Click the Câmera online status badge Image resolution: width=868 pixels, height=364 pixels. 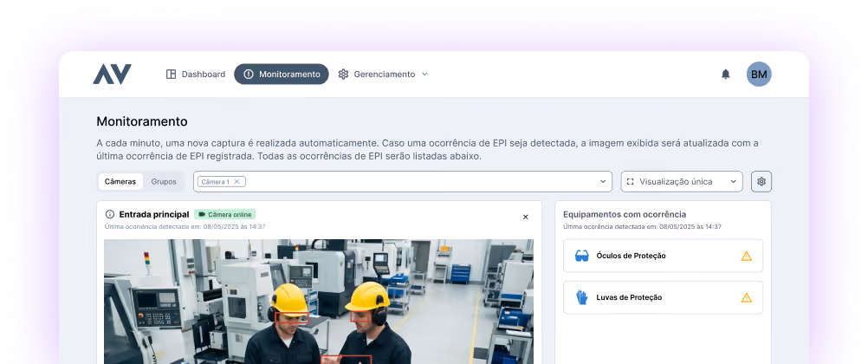coord(224,214)
